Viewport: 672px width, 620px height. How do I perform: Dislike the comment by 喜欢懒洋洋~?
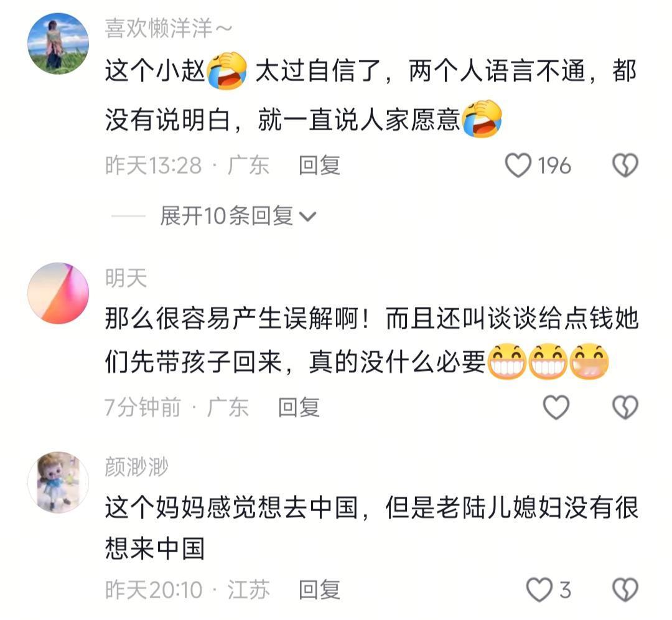pos(625,166)
